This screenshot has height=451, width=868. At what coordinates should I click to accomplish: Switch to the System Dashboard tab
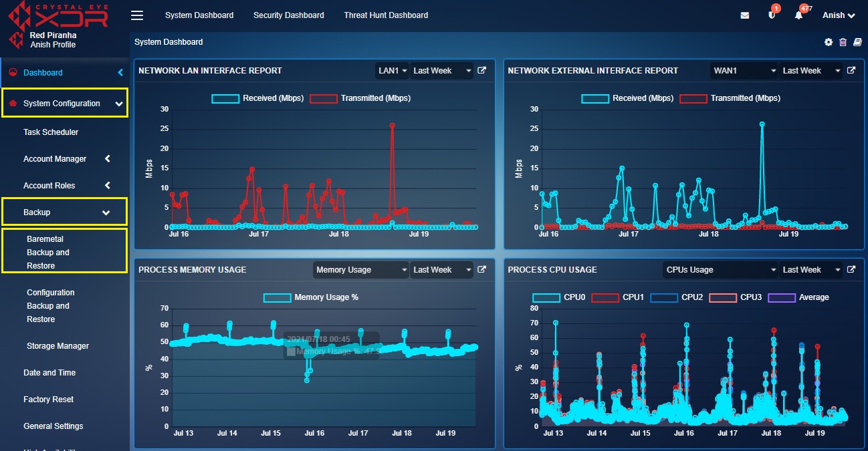coord(199,15)
